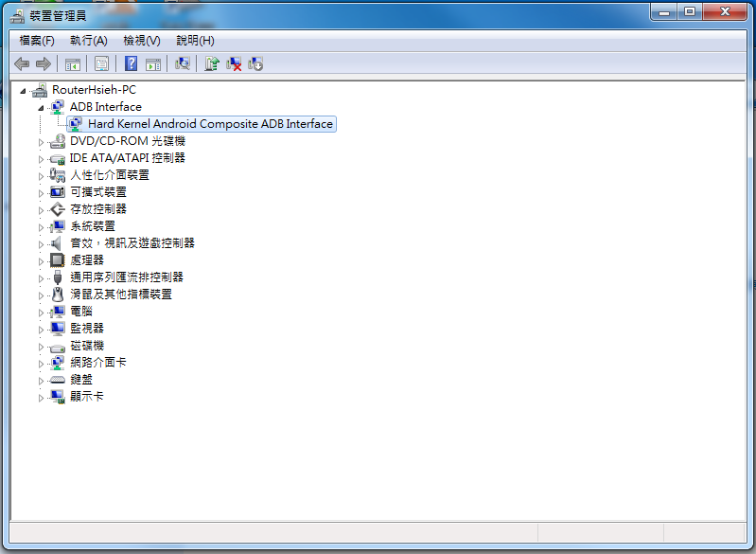Expand the 磁碟機 node
Image resolution: width=756 pixels, height=554 pixels.
point(41,347)
